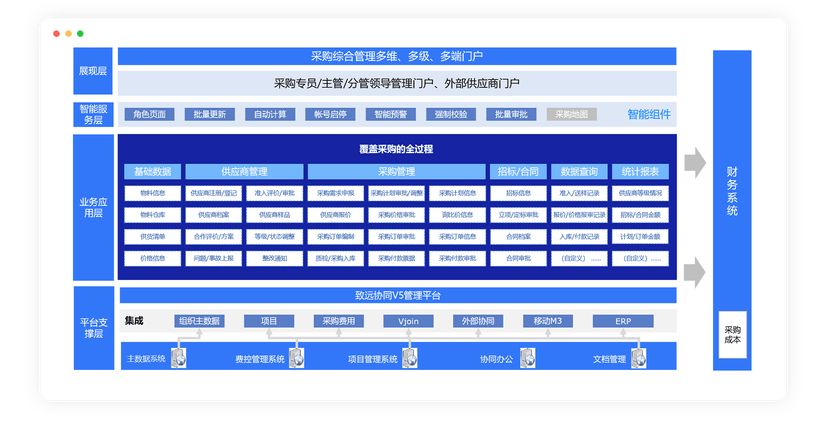
Task: Click the 采购订单信息 box
Action: [457, 237]
